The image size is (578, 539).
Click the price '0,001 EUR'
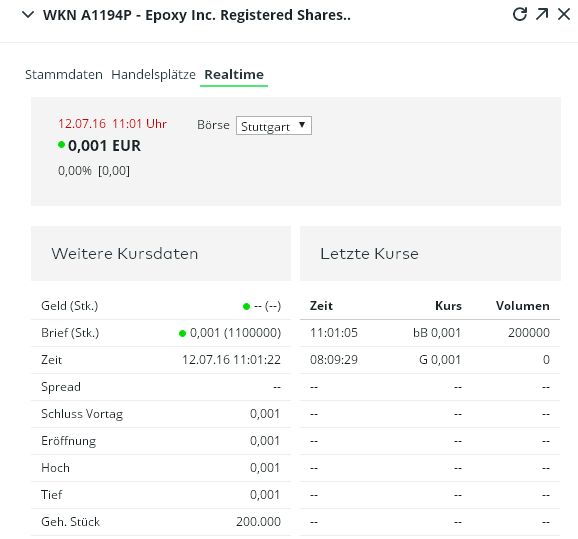point(104,146)
